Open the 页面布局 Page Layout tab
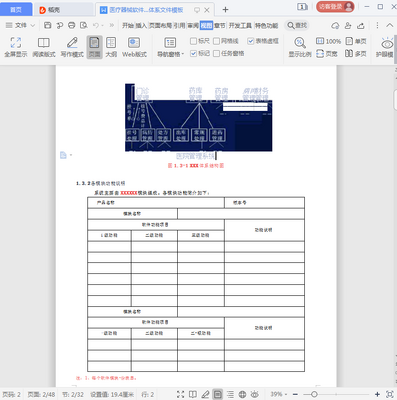This screenshot has width=397, height=400. tap(160, 25)
